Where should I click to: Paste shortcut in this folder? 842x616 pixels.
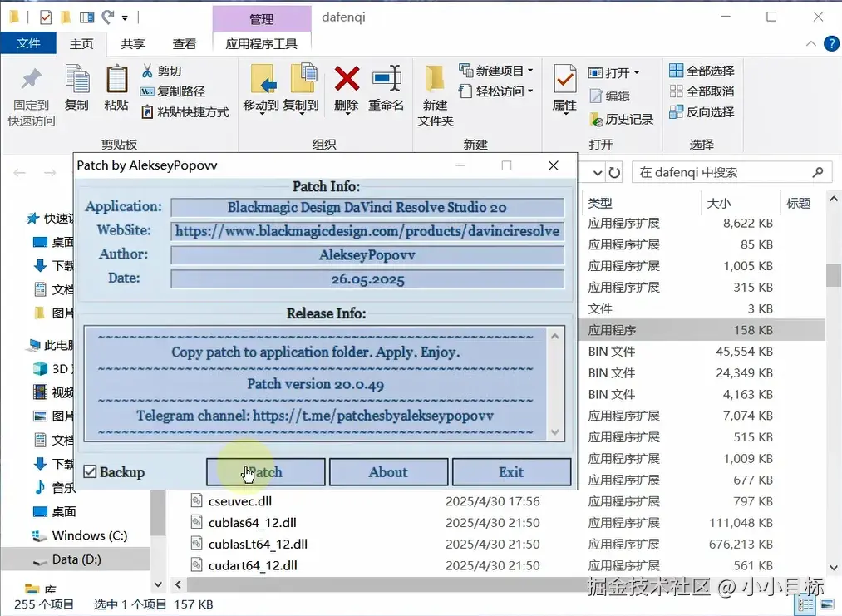point(185,112)
